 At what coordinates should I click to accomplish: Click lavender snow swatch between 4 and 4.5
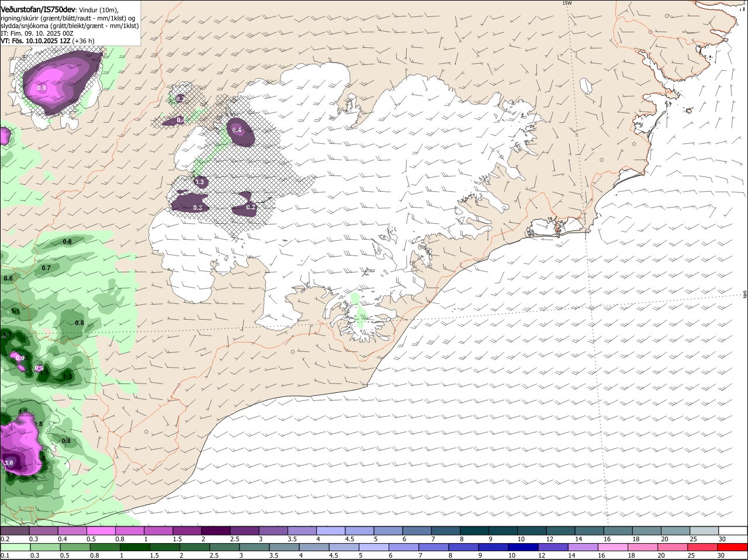[x=331, y=531]
